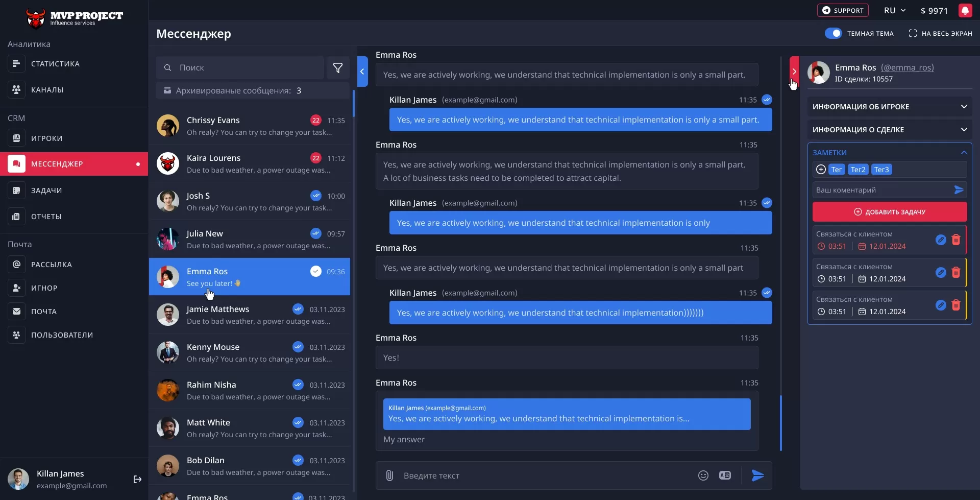This screenshot has height=500, width=980.
Task: Click the logout icon next to Killan James
Action: click(x=137, y=479)
